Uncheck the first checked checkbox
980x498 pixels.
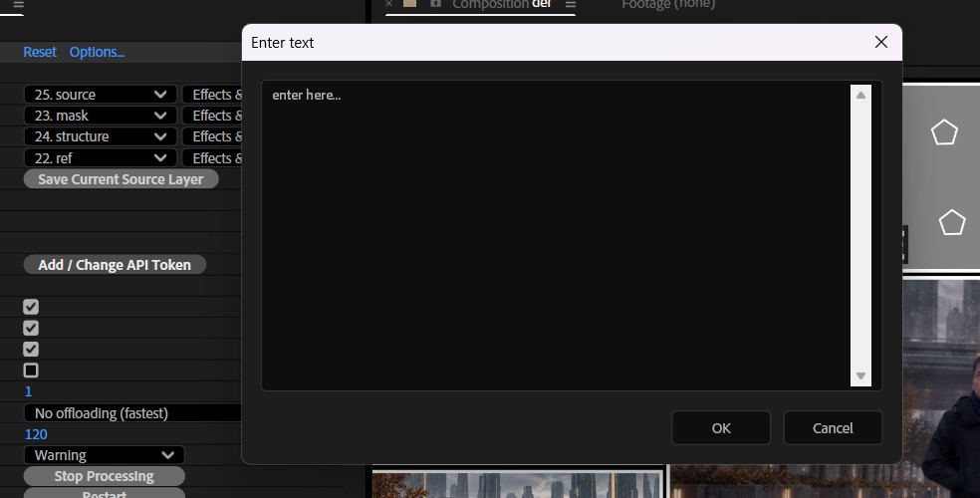pos(31,307)
